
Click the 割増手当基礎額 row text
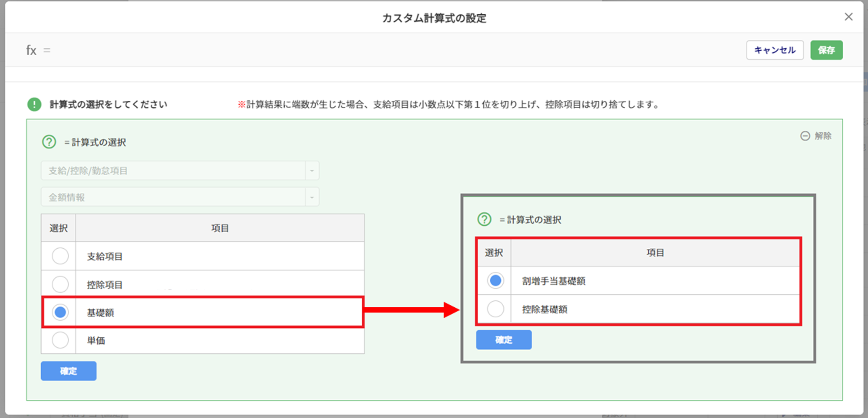point(554,281)
